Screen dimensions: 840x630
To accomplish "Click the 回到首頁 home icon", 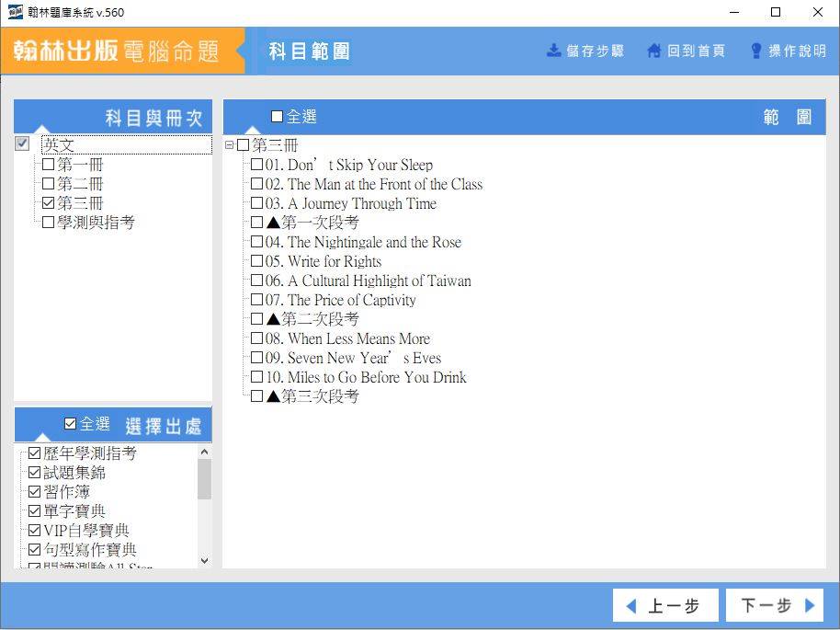I will pos(653,51).
